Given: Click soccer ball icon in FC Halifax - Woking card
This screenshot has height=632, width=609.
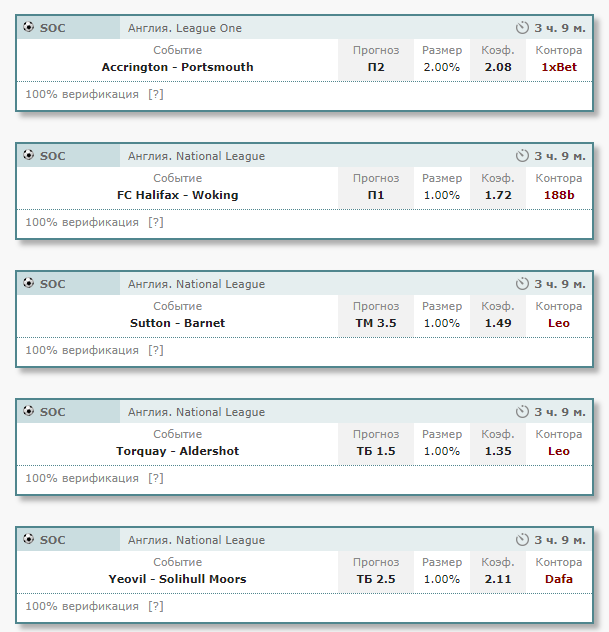Looking at the screenshot, I should pyautogui.click(x=29, y=155).
